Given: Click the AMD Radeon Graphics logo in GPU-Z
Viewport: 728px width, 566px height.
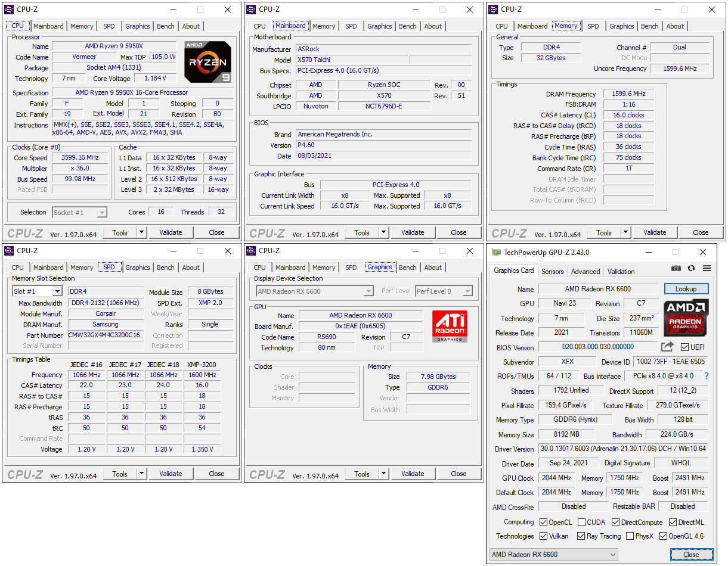Looking at the screenshot, I should coord(686,318).
